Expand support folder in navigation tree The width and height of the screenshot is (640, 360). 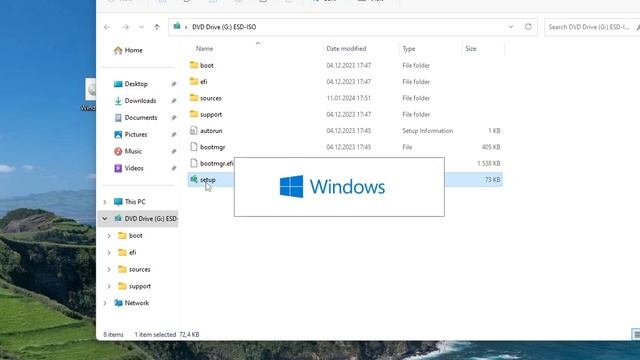pos(109,287)
